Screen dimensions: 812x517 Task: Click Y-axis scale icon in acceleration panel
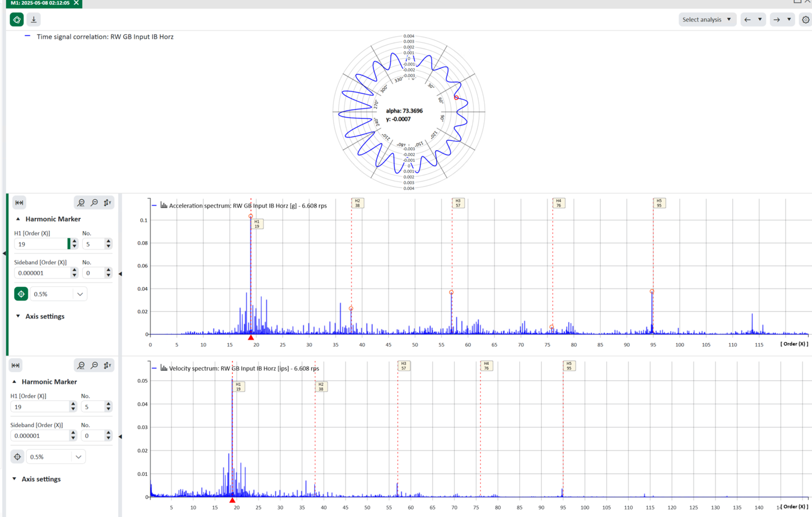pyautogui.click(x=108, y=202)
